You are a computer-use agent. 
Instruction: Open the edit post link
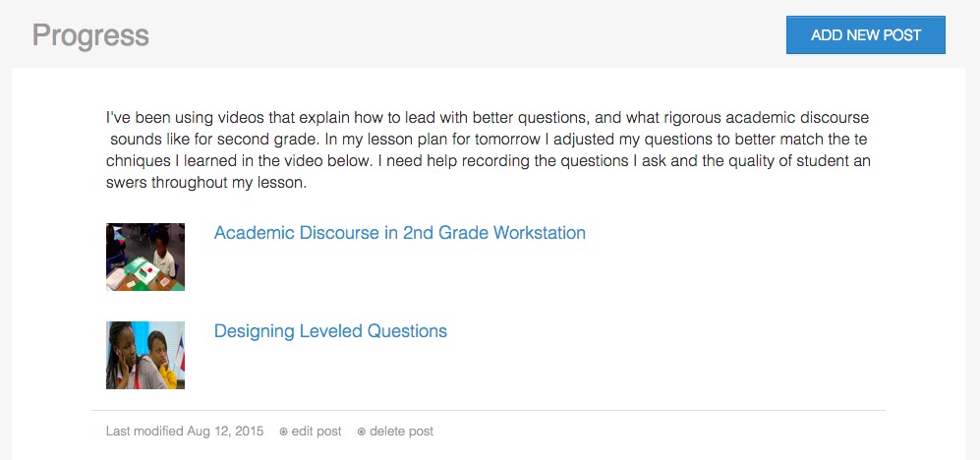pyautogui.click(x=317, y=431)
